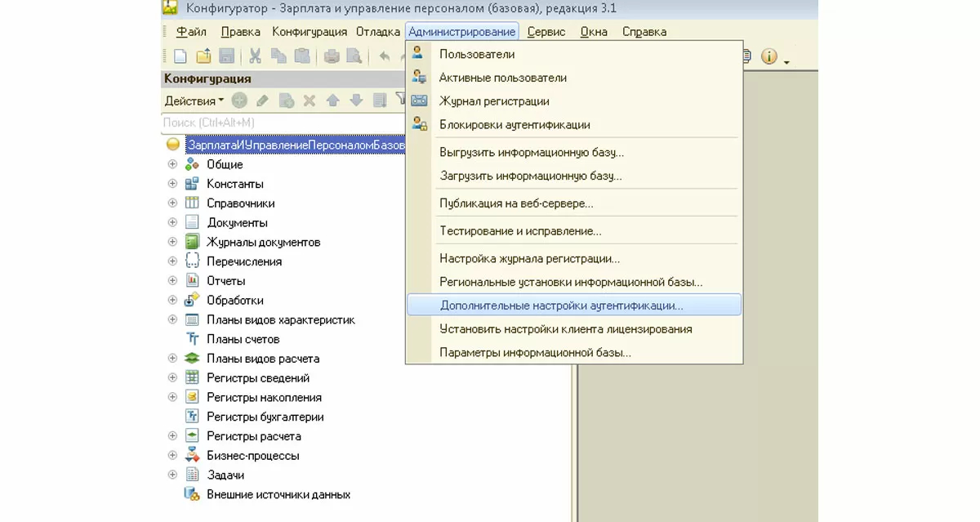
Task: Open the Сервис menu
Action: 546,32
